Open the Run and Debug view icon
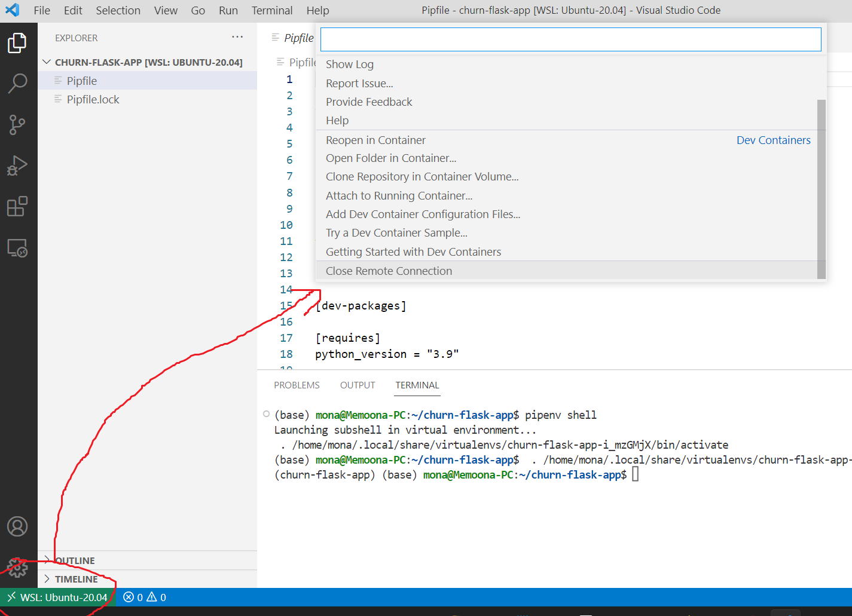The height and width of the screenshot is (616, 852). coord(17,166)
